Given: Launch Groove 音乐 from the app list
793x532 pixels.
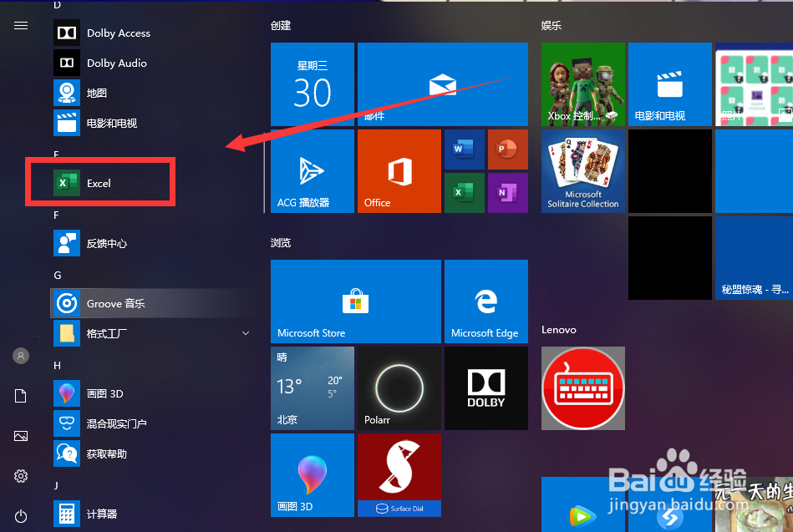Looking at the screenshot, I should click(109, 303).
